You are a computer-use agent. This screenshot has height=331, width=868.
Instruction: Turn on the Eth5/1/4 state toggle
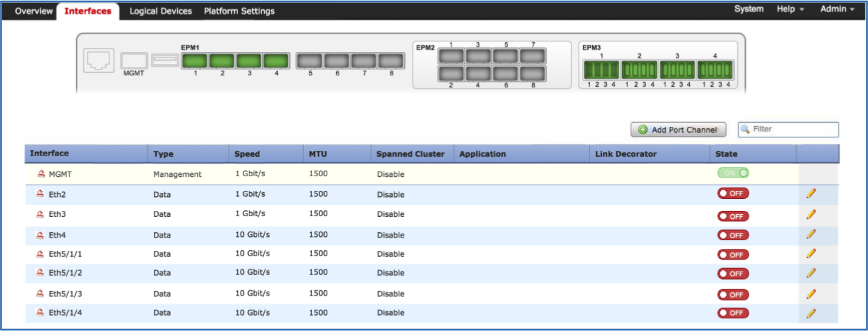(x=733, y=313)
